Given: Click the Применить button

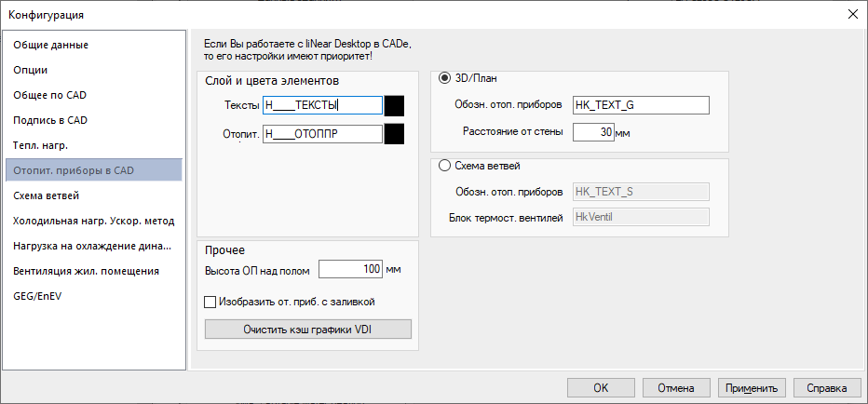Looking at the screenshot, I should (x=752, y=388).
